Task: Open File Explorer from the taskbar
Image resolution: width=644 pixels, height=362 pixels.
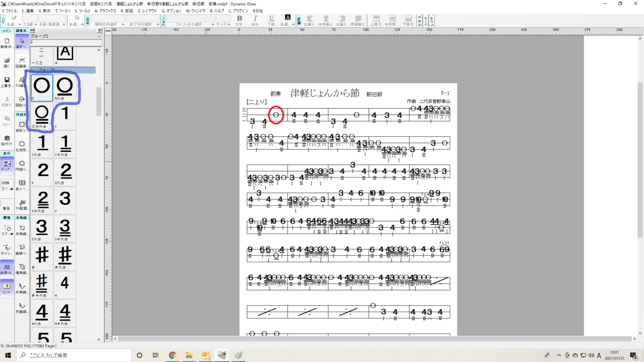Action: (189, 355)
